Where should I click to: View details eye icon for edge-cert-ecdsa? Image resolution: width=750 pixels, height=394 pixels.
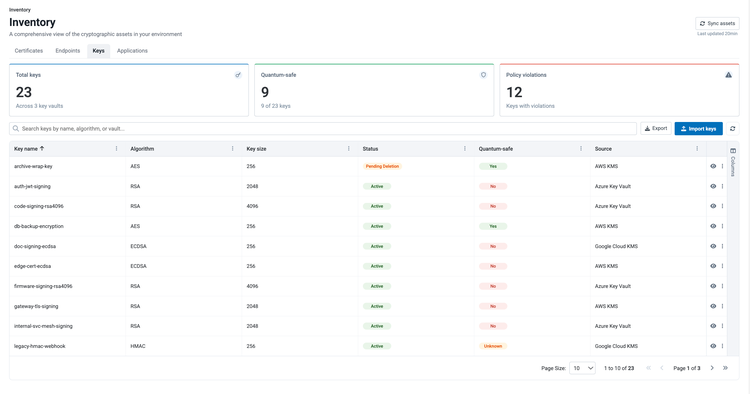point(713,266)
